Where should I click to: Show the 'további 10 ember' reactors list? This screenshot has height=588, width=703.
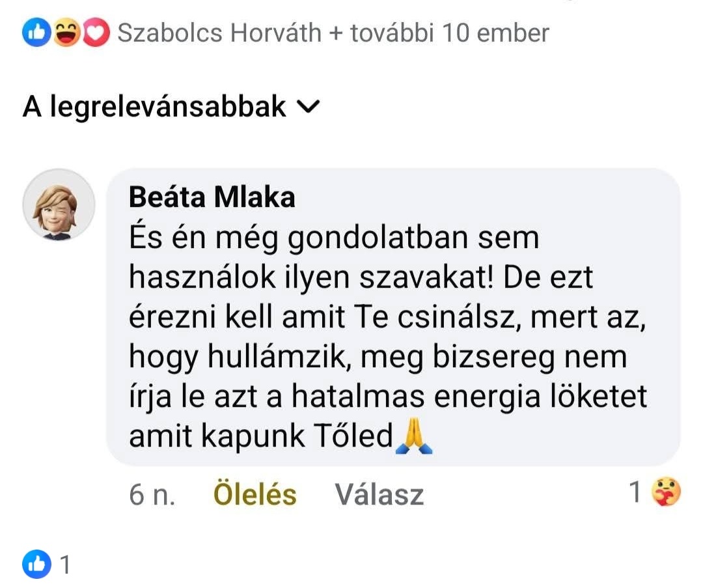(x=449, y=33)
